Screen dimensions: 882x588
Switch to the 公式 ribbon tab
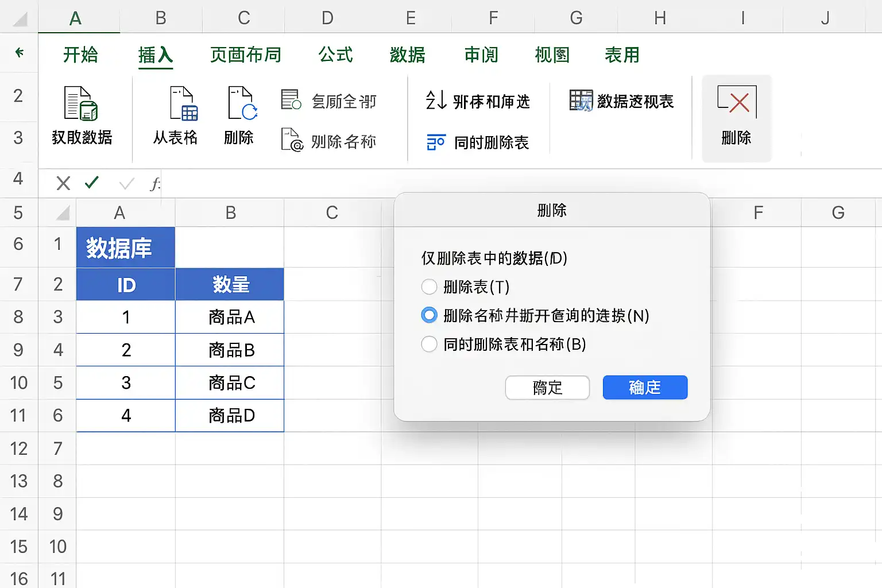tap(336, 55)
